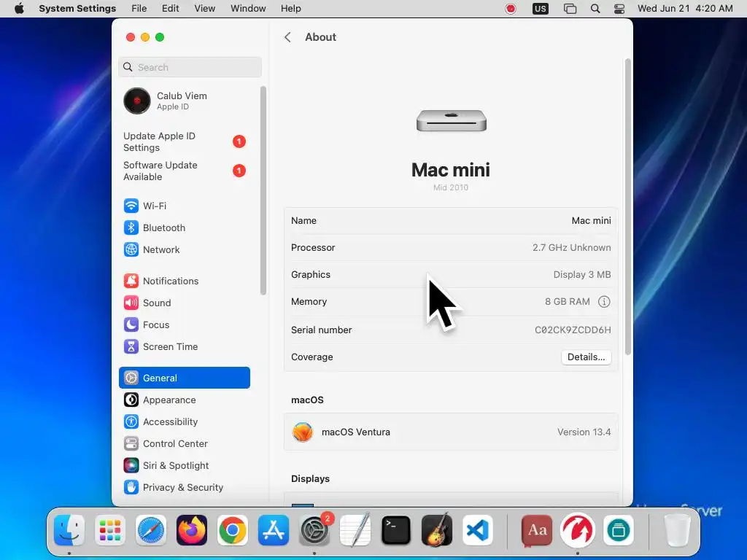
Task: Go back from the About page
Action: [287, 37]
